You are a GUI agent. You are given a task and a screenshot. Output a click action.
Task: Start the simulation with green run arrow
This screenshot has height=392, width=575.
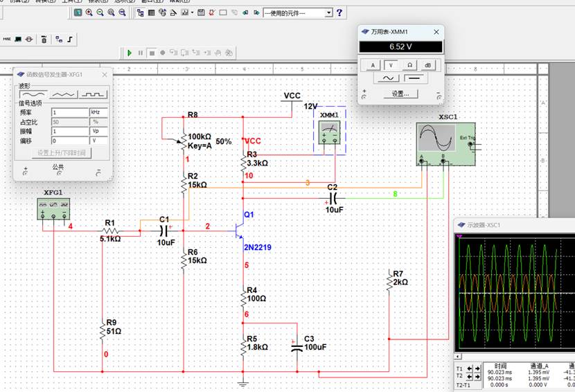(x=130, y=53)
